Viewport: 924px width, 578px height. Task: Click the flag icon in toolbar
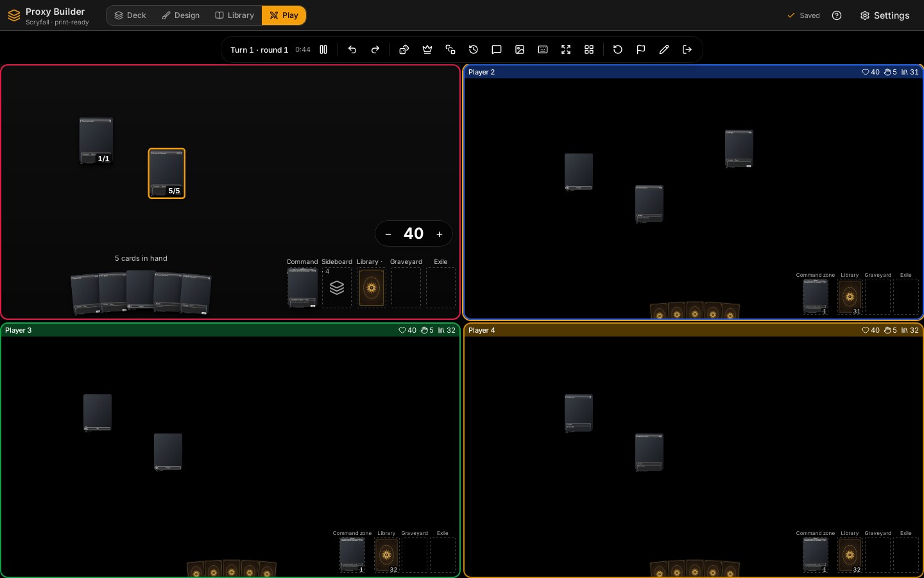pos(641,49)
